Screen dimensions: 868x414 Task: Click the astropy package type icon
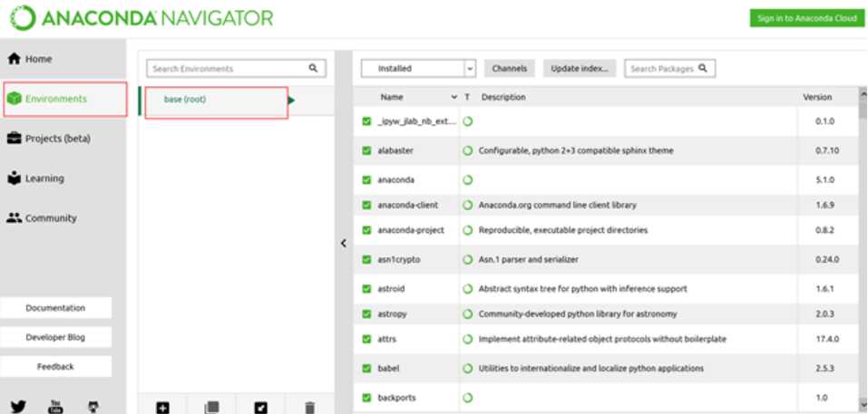[x=468, y=314]
